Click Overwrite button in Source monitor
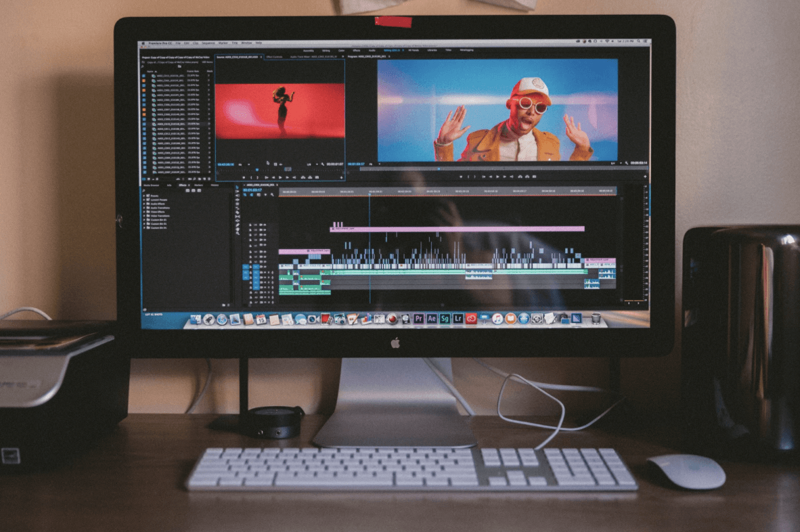The height and width of the screenshot is (532, 800). coord(310,177)
